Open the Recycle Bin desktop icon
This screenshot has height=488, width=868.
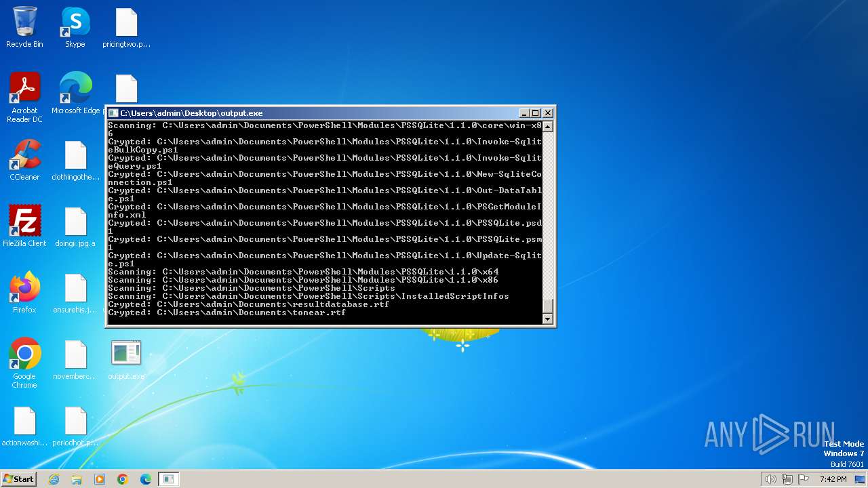pos(24,27)
